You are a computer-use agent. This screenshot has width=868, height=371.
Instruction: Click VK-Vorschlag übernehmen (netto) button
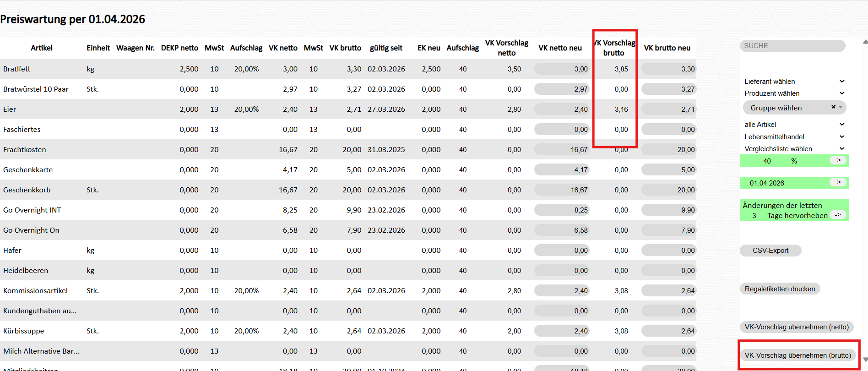click(796, 327)
